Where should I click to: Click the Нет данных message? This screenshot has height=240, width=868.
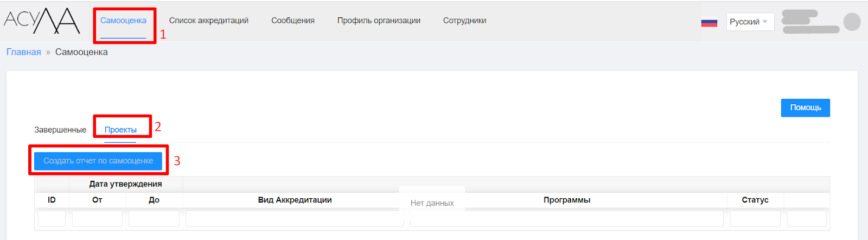click(432, 203)
